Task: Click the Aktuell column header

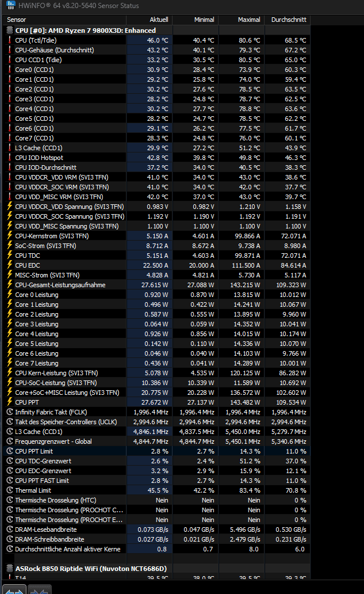Action: click(159, 20)
